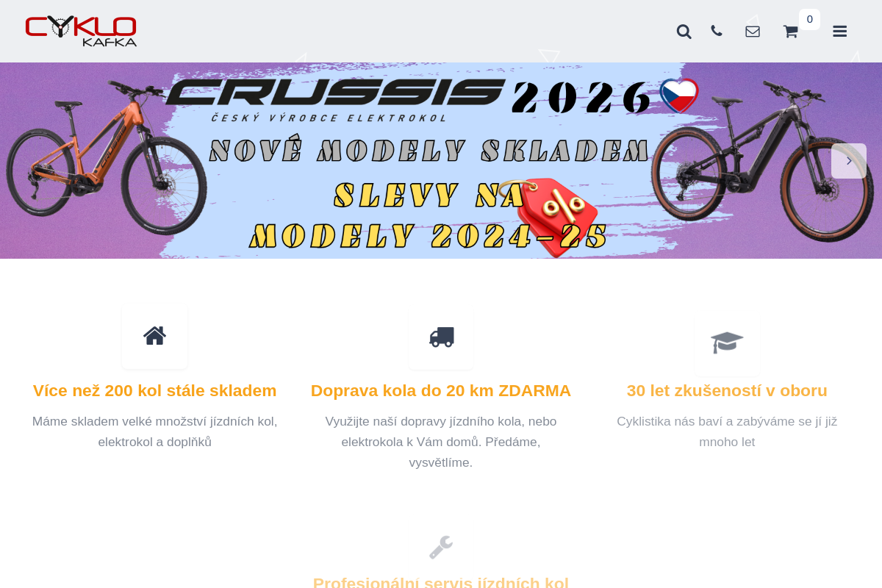This screenshot has width=882, height=588.
Task: Open the Crussis 2026 promo banner
Action: (x=441, y=160)
